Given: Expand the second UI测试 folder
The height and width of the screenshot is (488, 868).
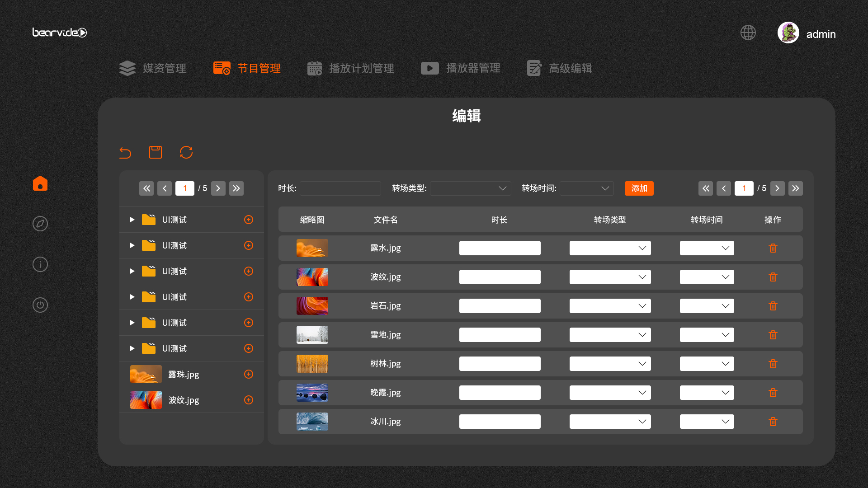Looking at the screenshot, I should click(132, 245).
